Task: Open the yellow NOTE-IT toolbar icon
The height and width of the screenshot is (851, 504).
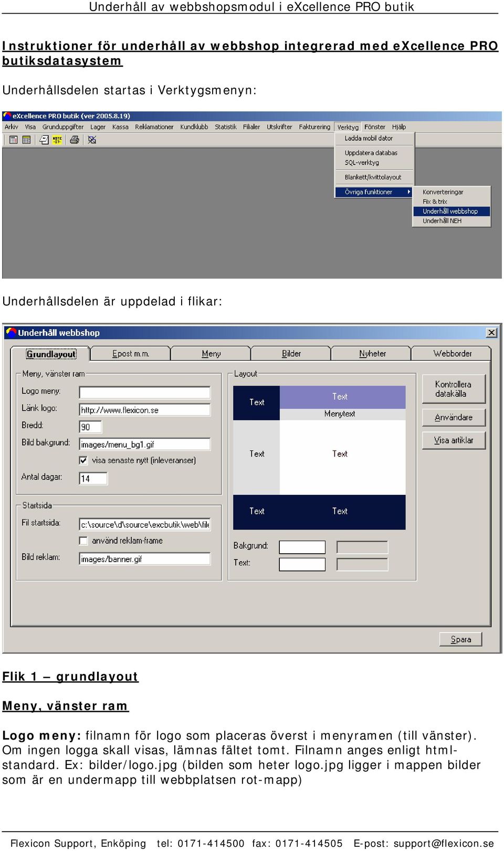Action: click(x=57, y=140)
